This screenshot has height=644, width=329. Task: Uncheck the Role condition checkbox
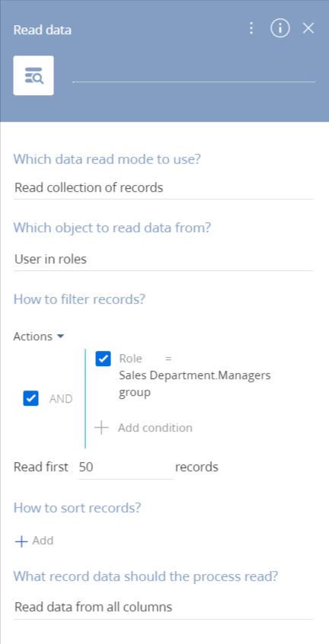tap(103, 359)
